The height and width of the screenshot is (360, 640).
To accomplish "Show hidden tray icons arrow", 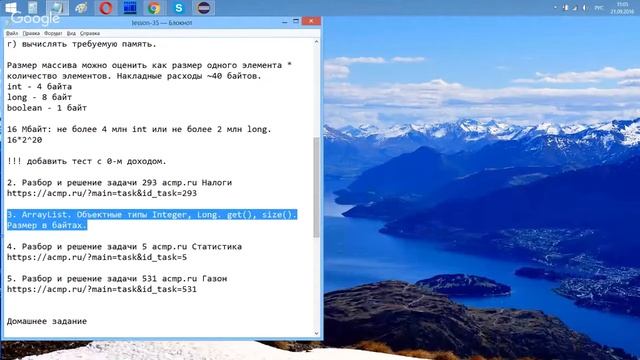I will click(555, 8).
